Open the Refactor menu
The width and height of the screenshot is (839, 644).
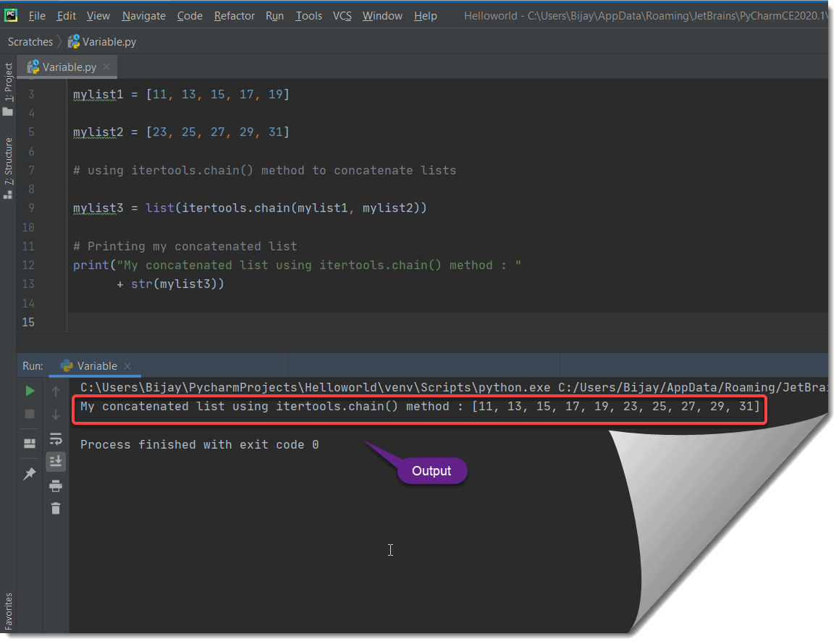pos(234,15)
